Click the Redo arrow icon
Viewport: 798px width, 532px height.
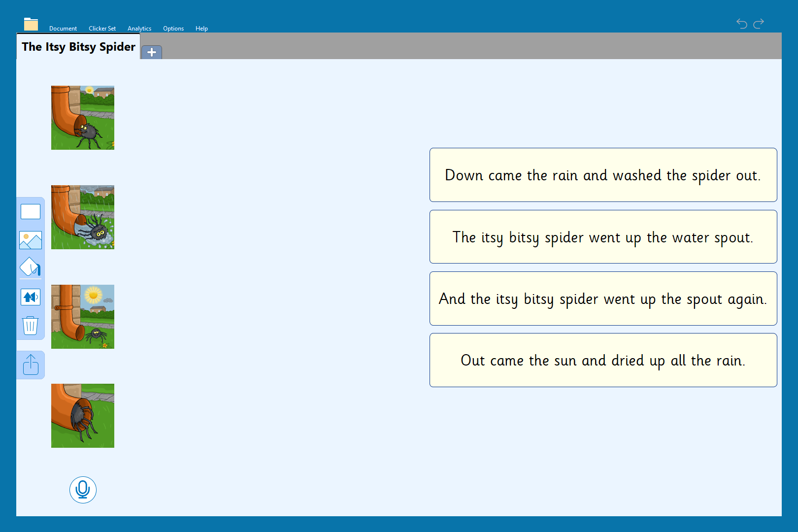(x=759, y=24)
